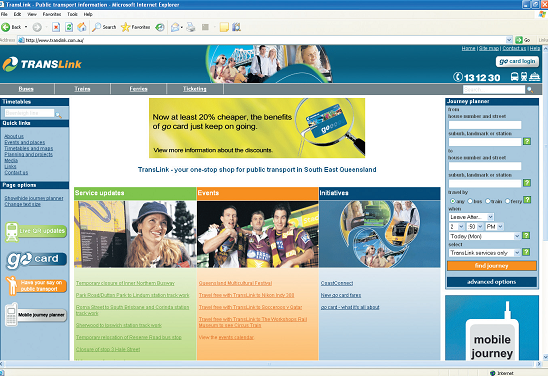Open the Edit menu
Viewport: 548px width, 376px height.
pos(17,14)
